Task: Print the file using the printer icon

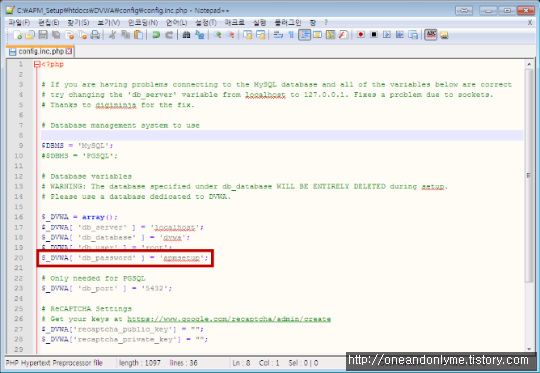Action: 95,35
